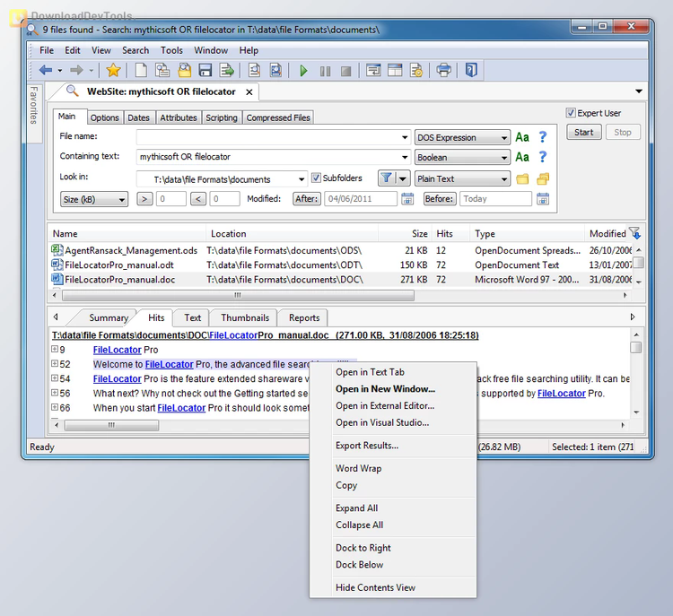
Task: Open the tab list dropdown arrow at right
Action: coord(639,91)
